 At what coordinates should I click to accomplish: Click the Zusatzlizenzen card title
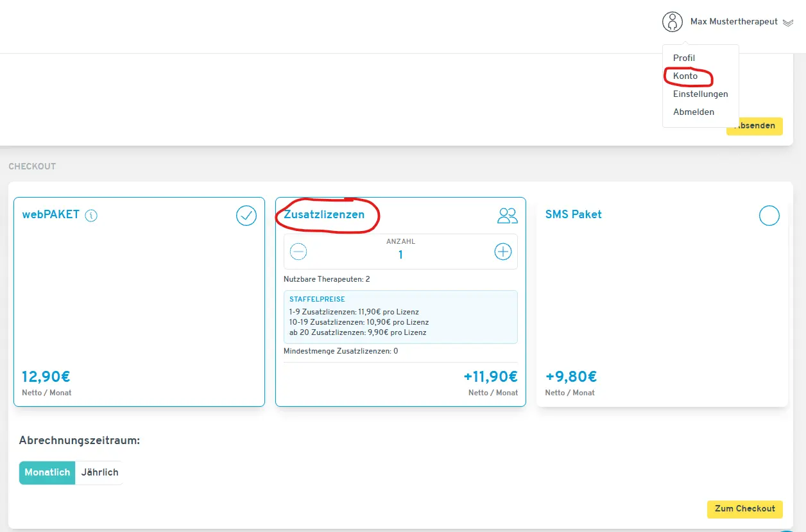324,214
